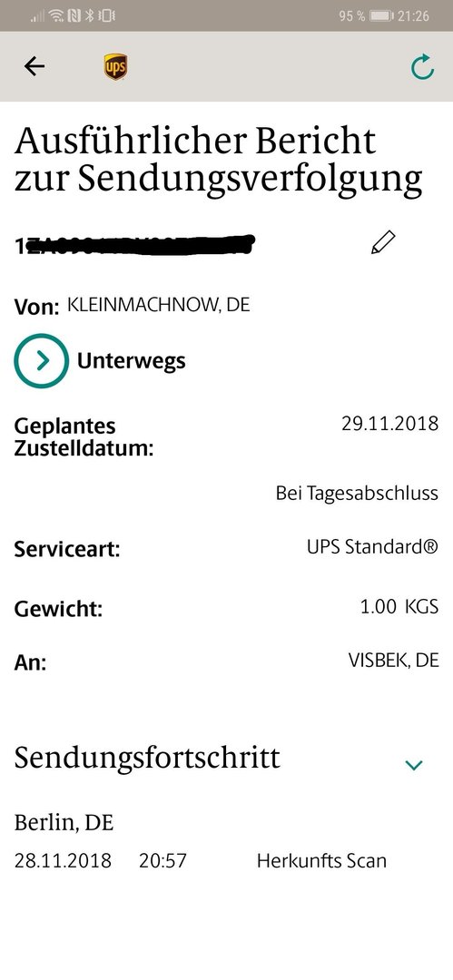Tap the Sendungsfortschritt section heading
This screenshot has width=453, height=980.
147,759
